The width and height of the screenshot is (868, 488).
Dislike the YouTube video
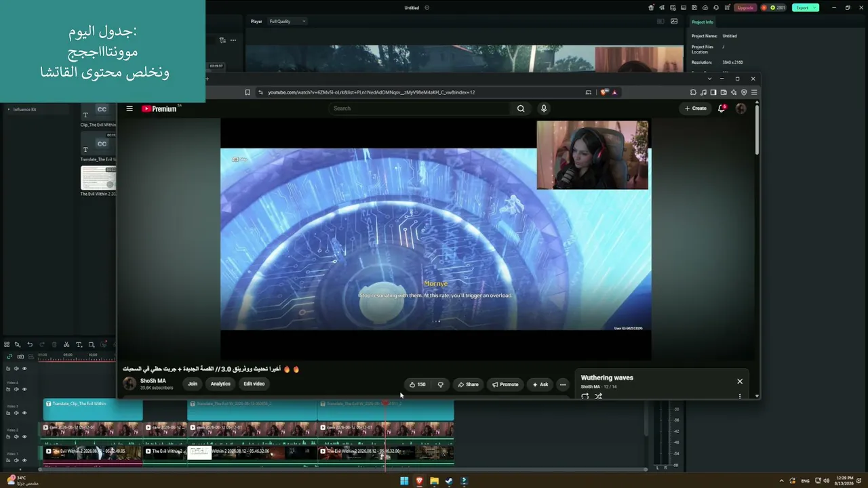pyautogui.click(x=441, y=384)
